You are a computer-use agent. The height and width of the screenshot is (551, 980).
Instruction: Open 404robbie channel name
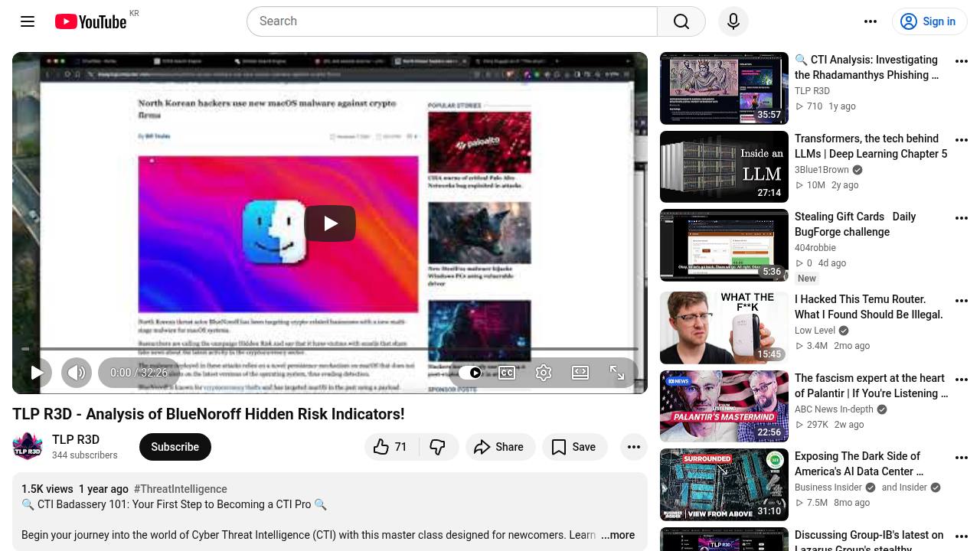(815, 248)
